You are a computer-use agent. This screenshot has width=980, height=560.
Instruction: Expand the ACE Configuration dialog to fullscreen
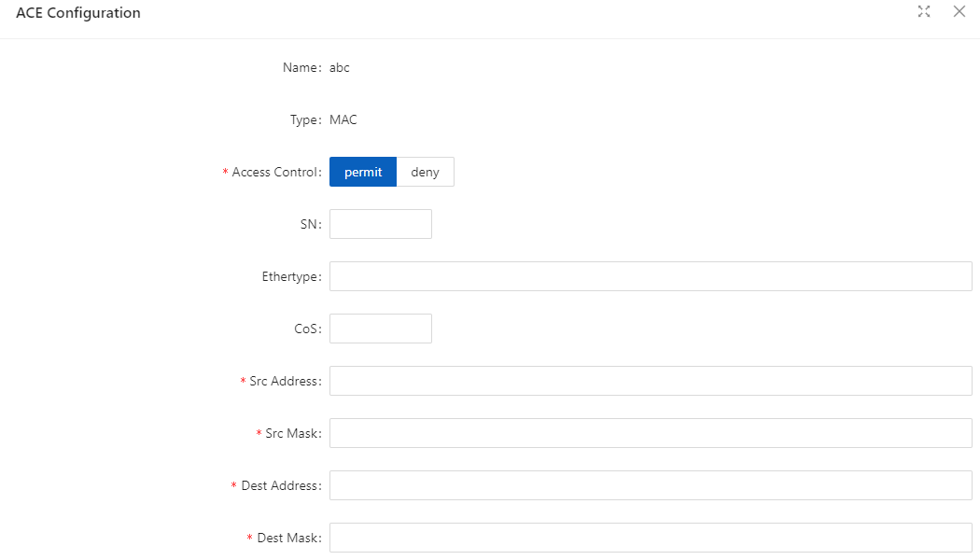point(924,11)
